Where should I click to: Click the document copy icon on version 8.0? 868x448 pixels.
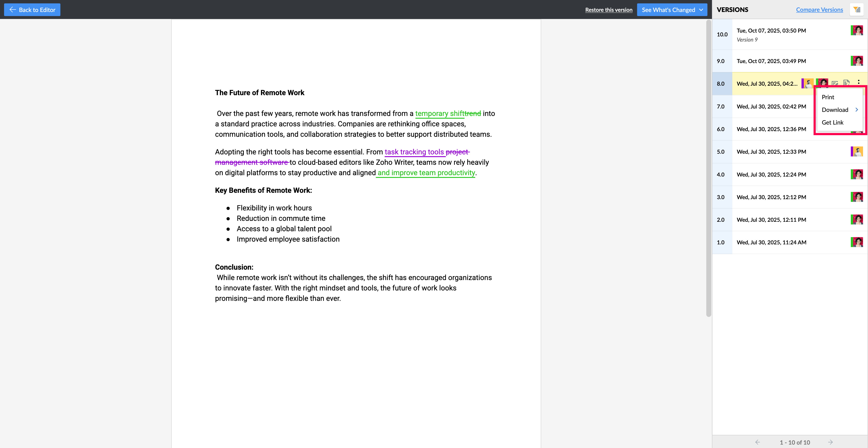(847, 83)
